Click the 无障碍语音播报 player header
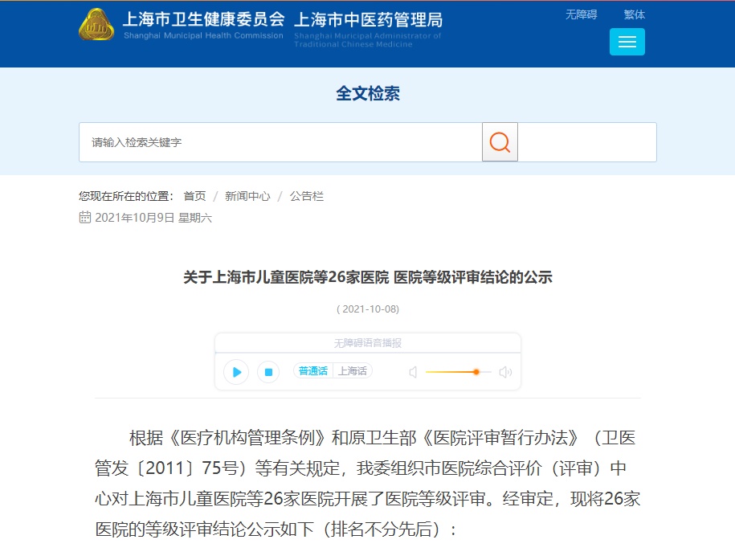This screenshot has width=735, height=560. pyautogui.click(x=368, y=343)
